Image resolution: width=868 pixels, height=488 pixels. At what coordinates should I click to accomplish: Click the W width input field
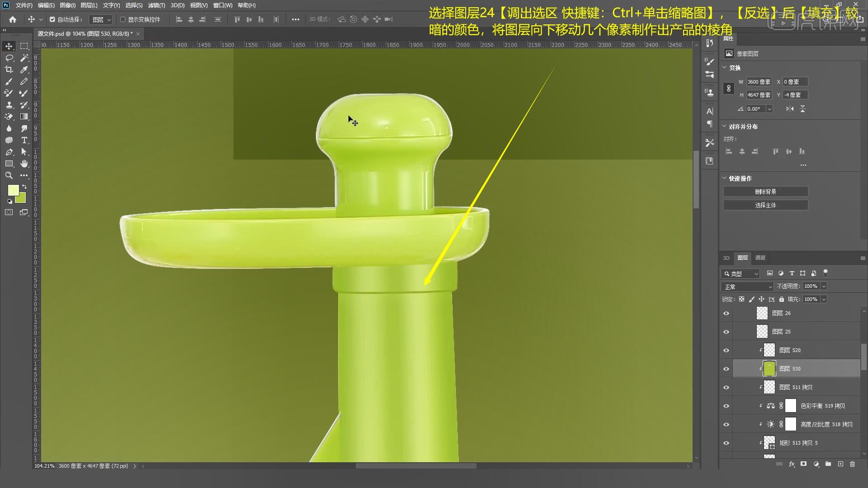pyautogui.click(x=758, y=82)
